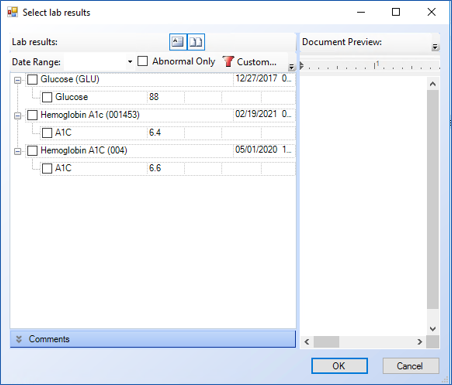
Task: Select the Hemoglobin A1C (004) label
Action: point(84,150)
